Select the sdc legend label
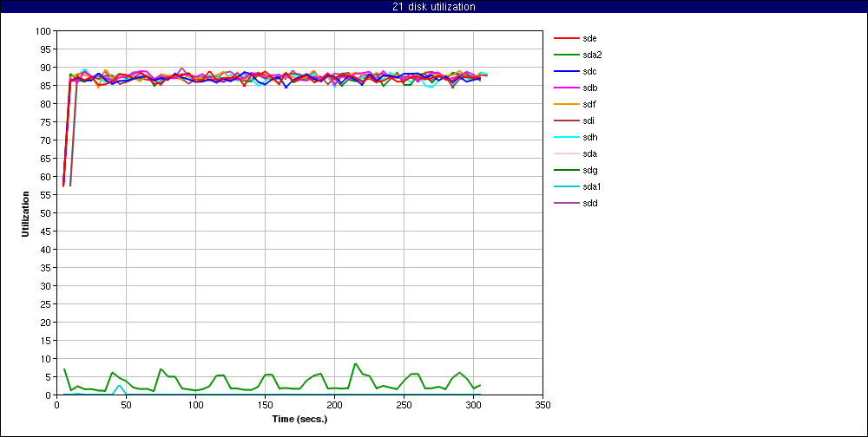Image resolution: width=868 pixels, height=437 pixels. [589, 71]
